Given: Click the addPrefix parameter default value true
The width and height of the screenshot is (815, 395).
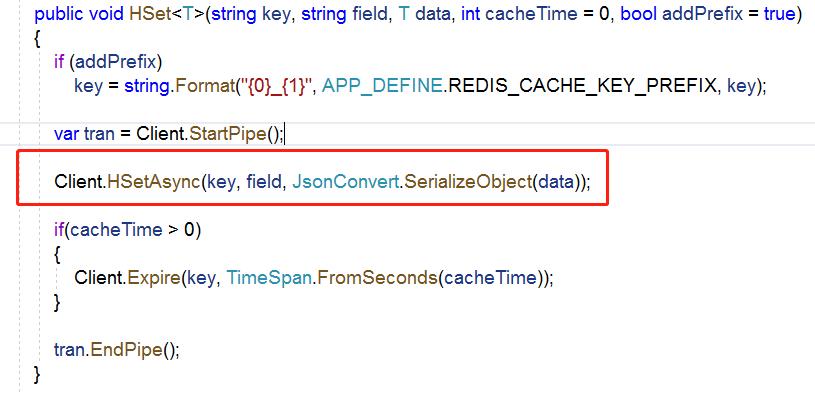Looking at the screenshot, I should (x=779, y=14).
